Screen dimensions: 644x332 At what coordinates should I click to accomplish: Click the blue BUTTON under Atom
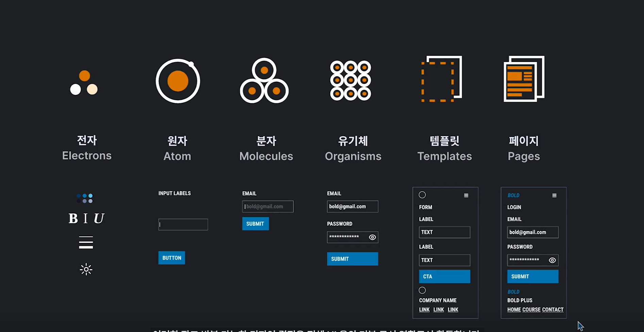[x=172, y=258]
